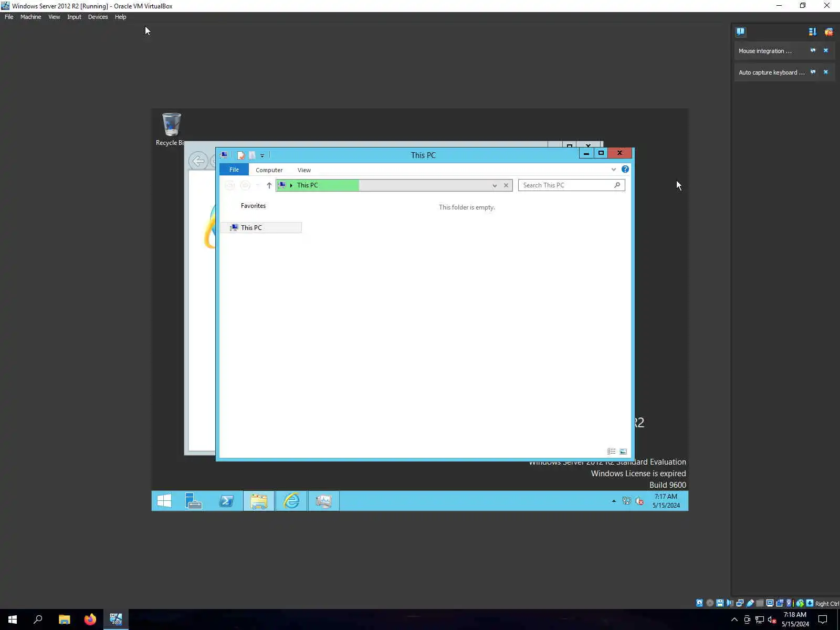This screenshot has width=840, height=630.
Task: Click VirtualBox floppy disk status icon
Action: click(x=720, y=603)
